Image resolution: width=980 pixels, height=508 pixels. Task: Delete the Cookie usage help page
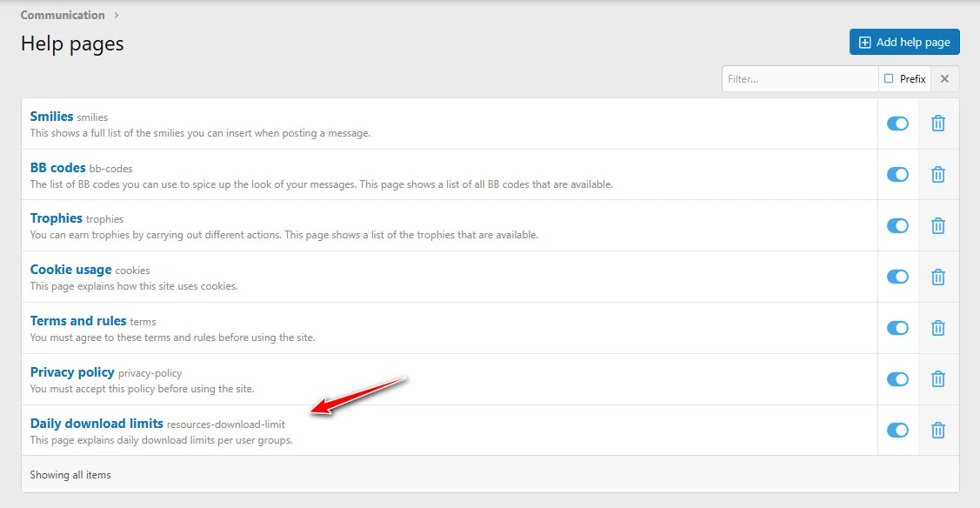pos(938,277)
